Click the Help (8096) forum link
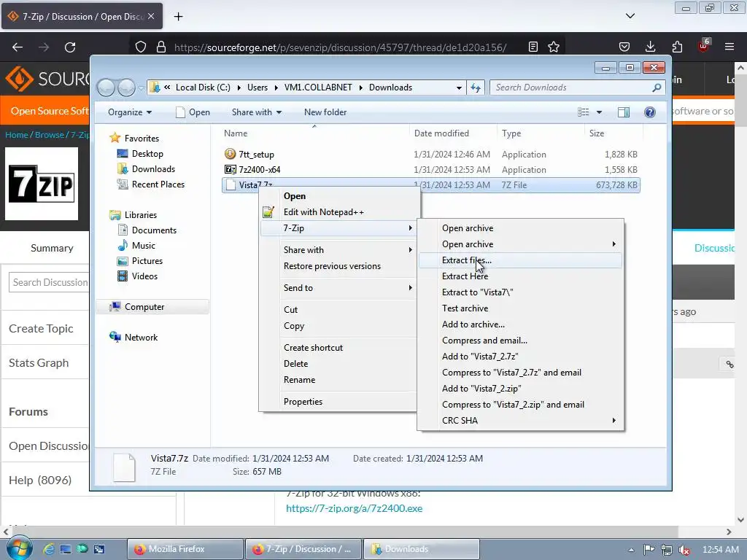The image size is (747, 560). coord(40,480)
